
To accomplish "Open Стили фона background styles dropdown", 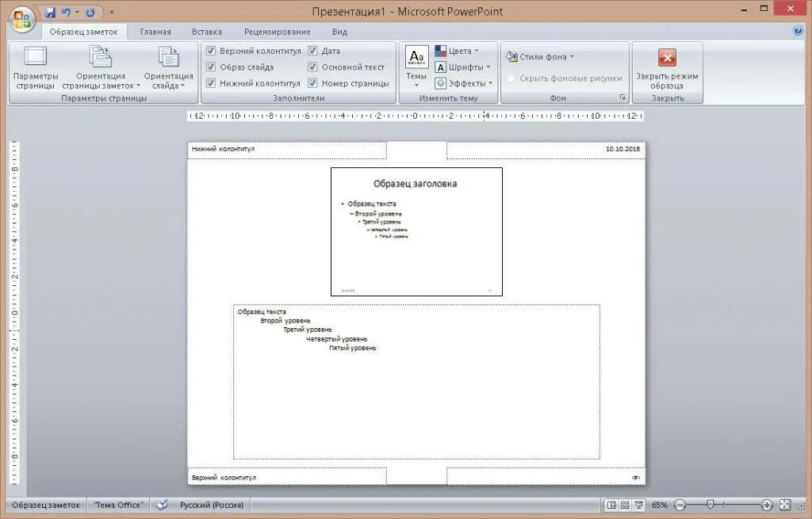I will [x=540, y=56].
